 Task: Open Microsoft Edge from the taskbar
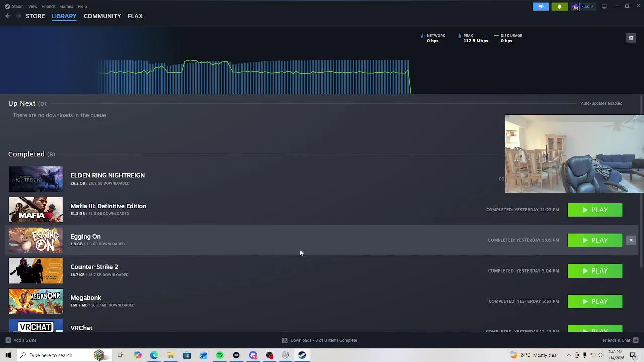point(154,355)
